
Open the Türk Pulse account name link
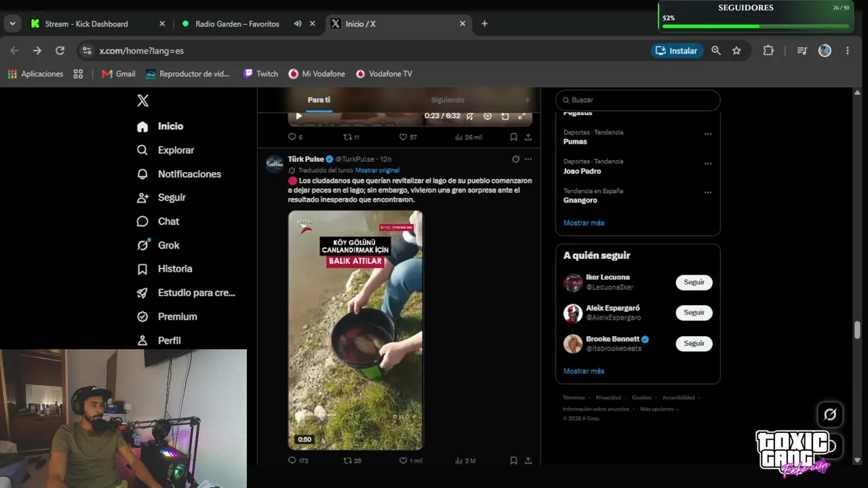(306, 159)
